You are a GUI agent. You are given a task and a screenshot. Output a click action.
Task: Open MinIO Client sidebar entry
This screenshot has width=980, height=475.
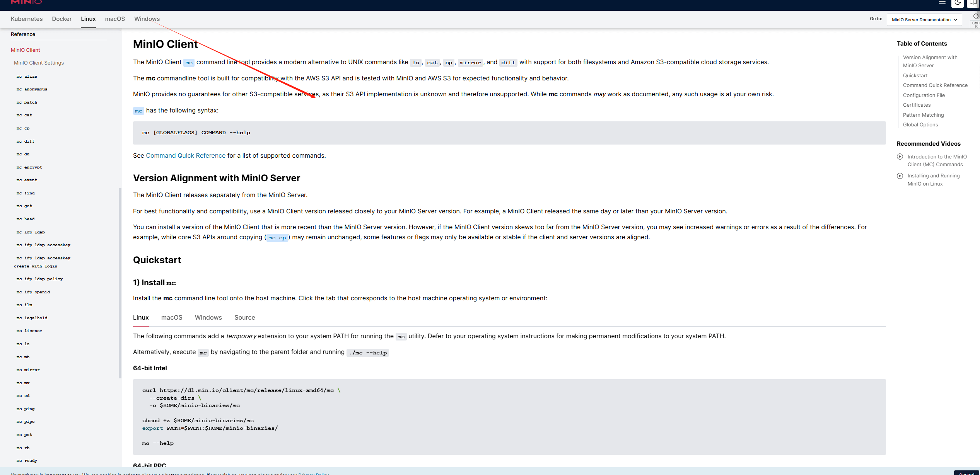[x=26, y=50]
